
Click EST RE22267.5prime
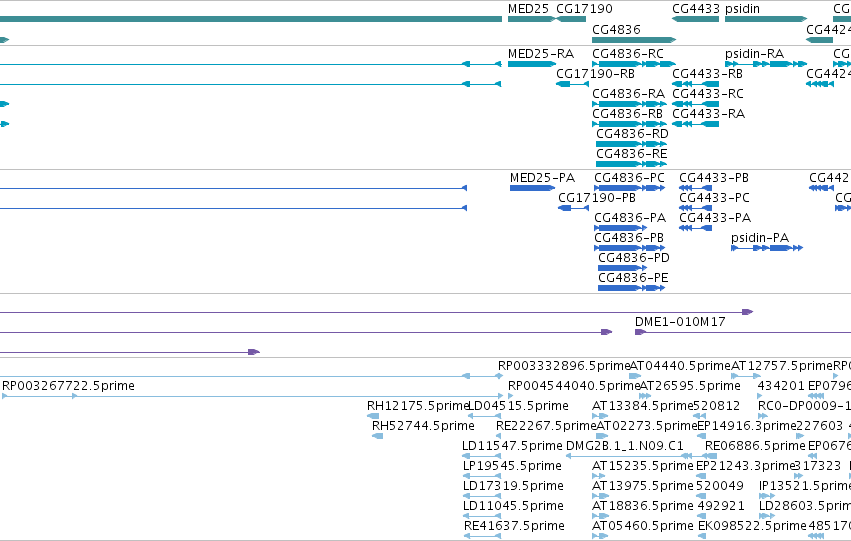coord(546,427)
